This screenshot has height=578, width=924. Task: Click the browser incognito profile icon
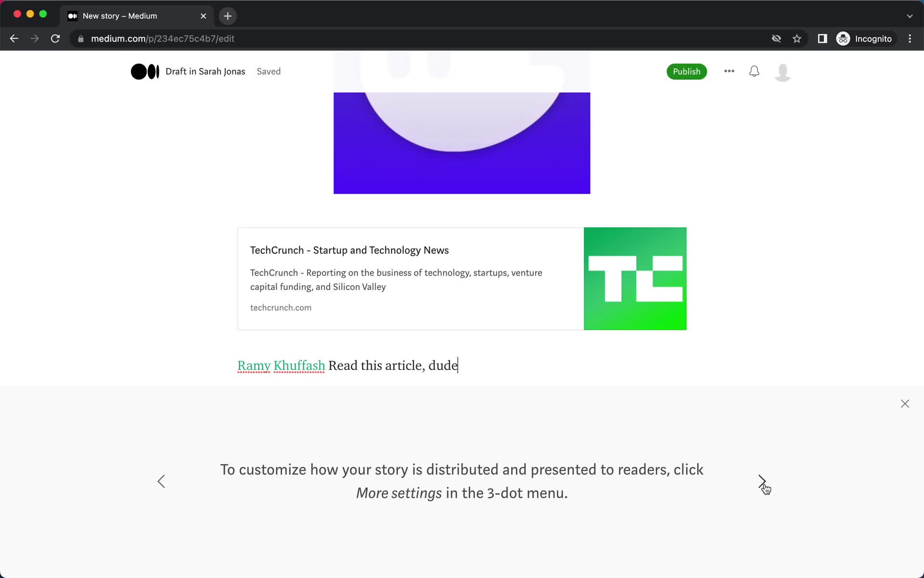point(844,39)
